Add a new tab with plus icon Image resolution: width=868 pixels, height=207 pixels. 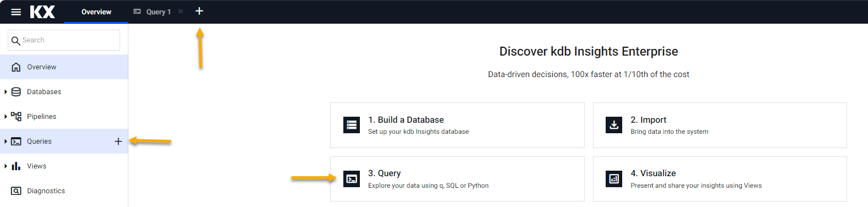coord(200,11)
